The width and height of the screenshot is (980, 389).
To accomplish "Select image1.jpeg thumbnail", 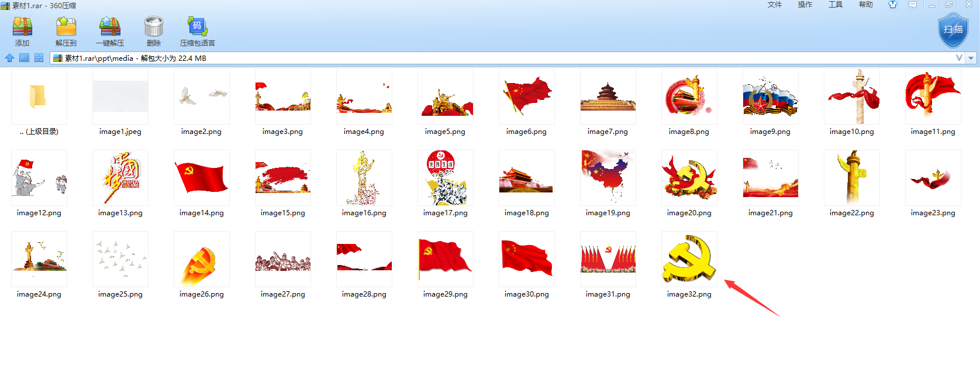I will [x=120, y=97].
